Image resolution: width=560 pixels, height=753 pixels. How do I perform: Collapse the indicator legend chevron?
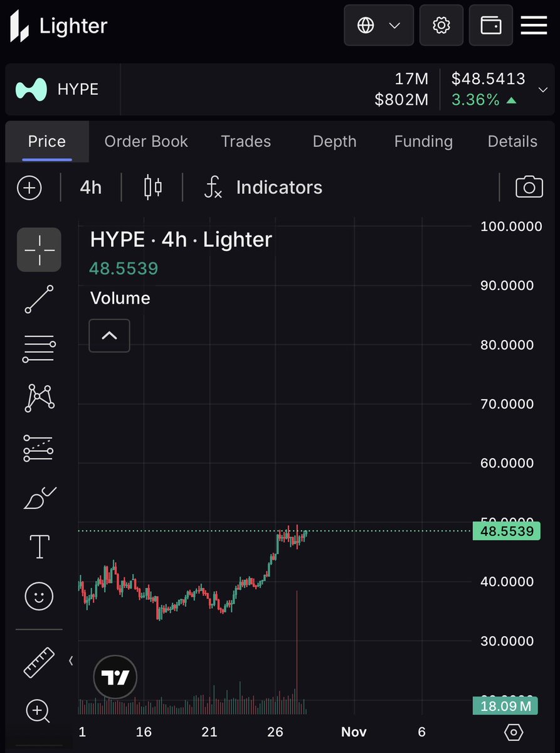point(109,336)
